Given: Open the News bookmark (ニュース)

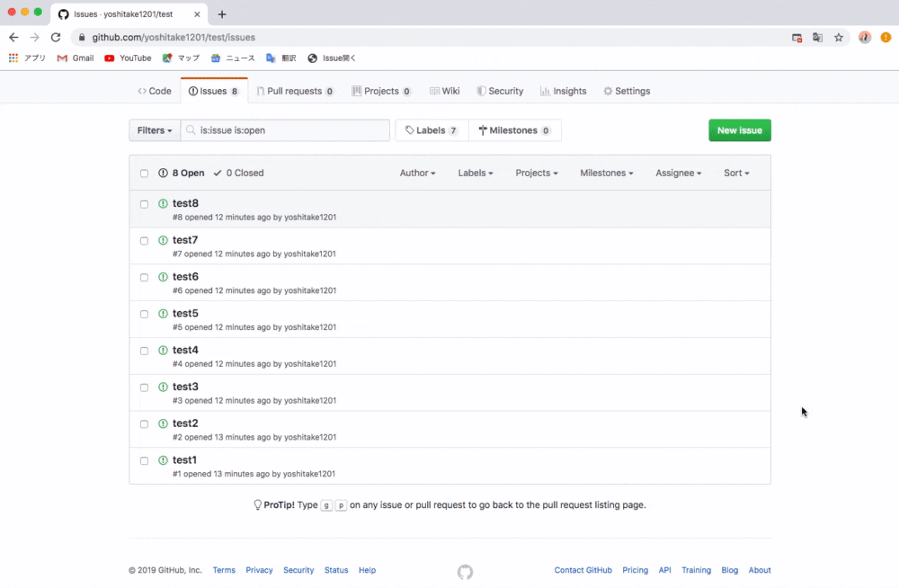Looking at the screenshot, I should (x=233, y=58).
